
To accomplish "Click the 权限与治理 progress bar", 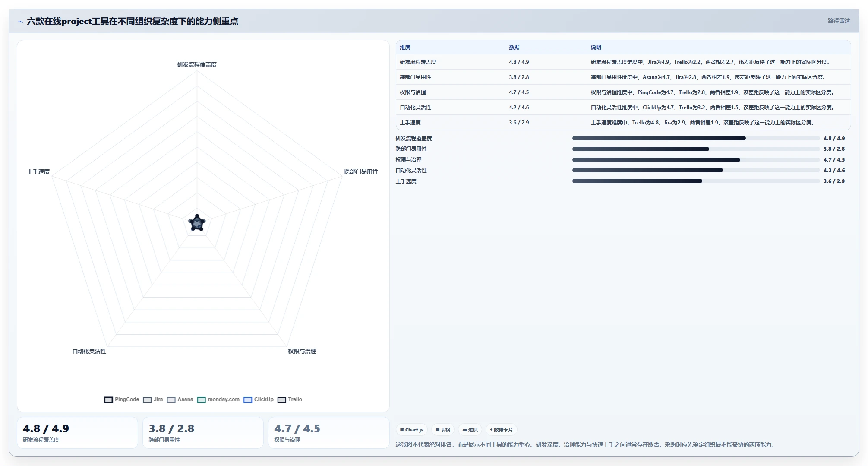I will click(x=696, y=160).
